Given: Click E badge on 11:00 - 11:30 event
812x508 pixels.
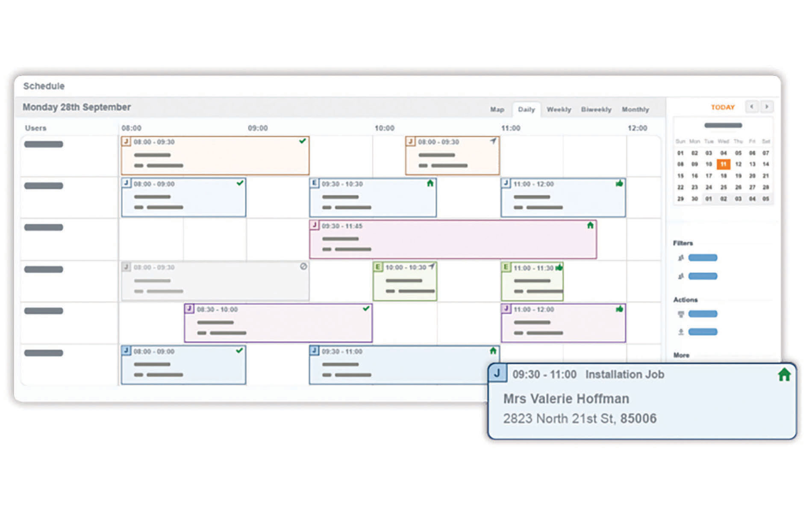Looking at the screenshot, I should point(506,267).
